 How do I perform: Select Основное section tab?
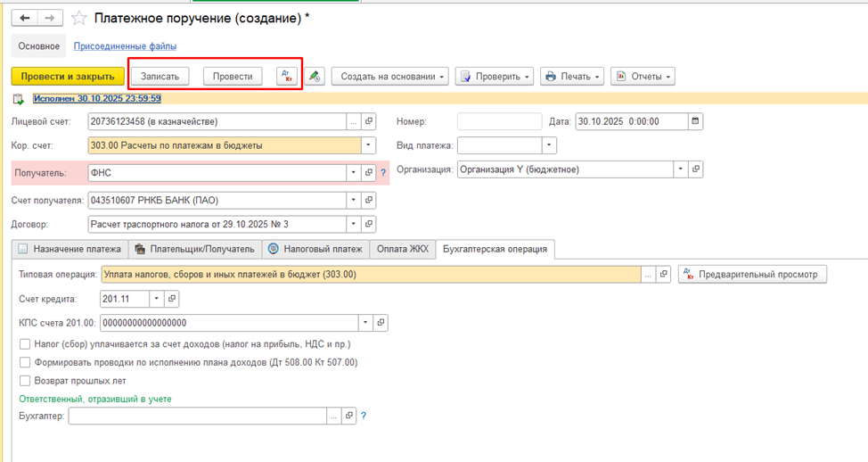point(38,46)
